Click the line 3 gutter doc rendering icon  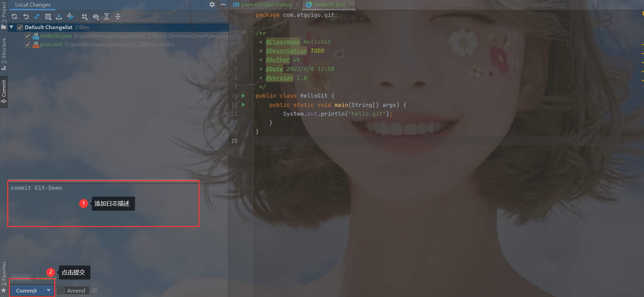tap(244, 33)
